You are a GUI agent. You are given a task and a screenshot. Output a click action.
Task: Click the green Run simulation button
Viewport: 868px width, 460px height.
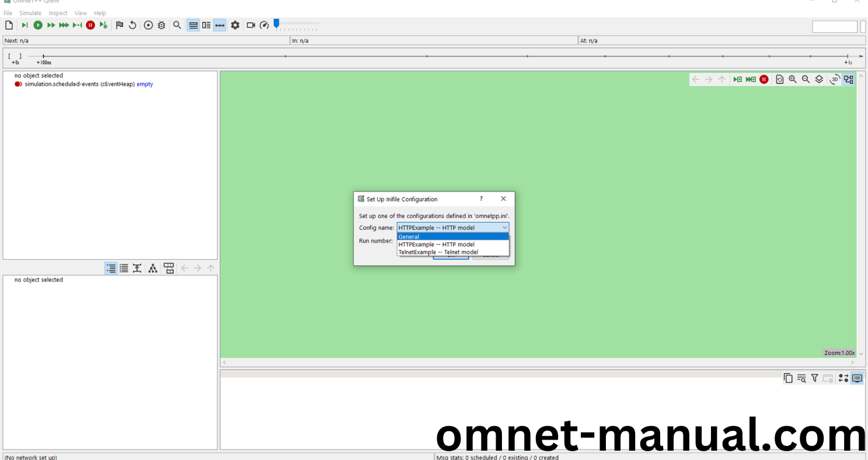click(x=38, y=25)
